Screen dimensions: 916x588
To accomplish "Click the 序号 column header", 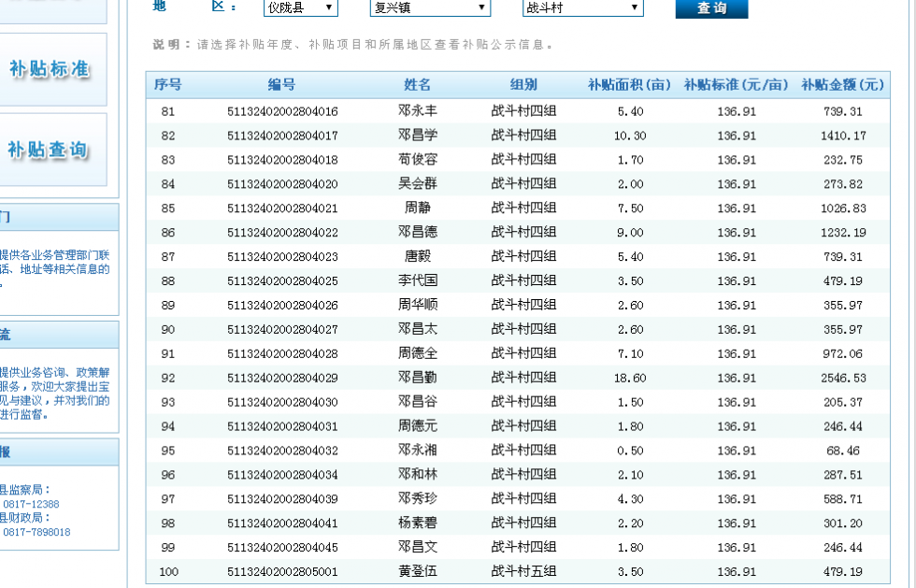I will pos(168,85).
